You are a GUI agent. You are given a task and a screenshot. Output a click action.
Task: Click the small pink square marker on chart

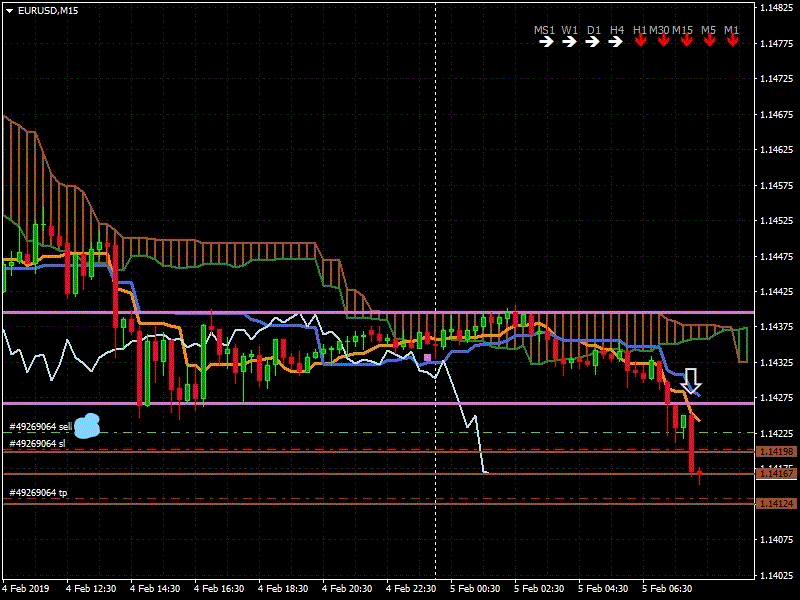point(428,358)
